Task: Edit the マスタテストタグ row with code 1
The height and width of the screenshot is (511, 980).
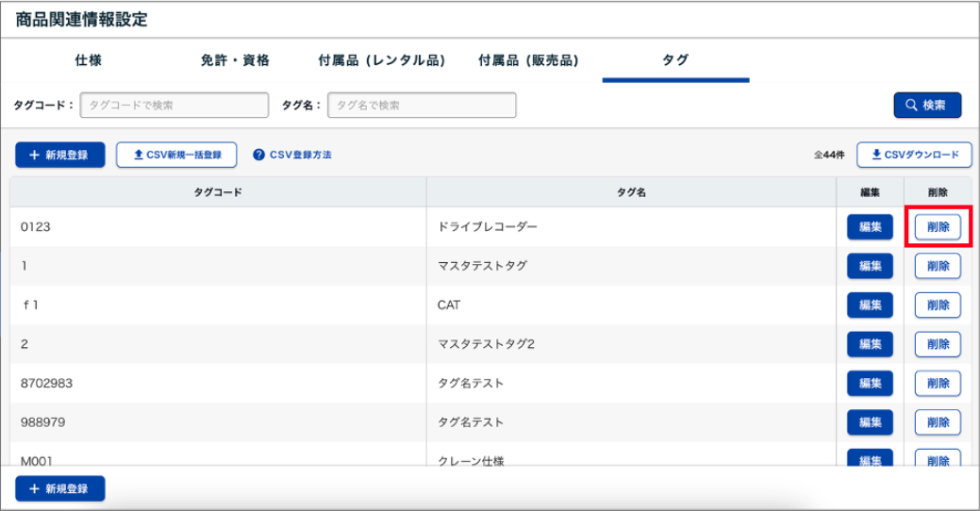Action: click(x=870, y=266)
